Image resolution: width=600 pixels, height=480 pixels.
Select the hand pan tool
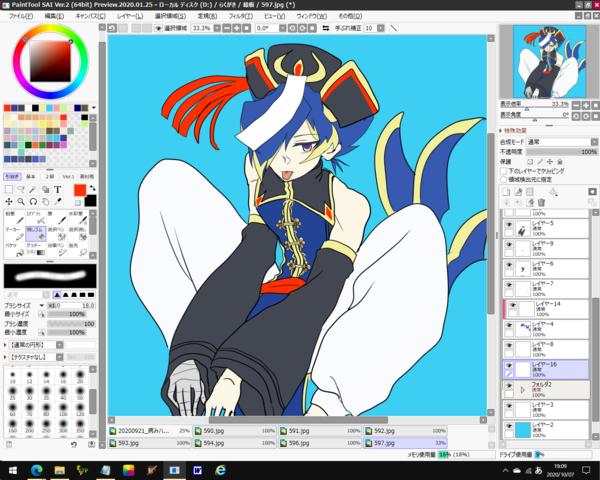coord(46,201)
